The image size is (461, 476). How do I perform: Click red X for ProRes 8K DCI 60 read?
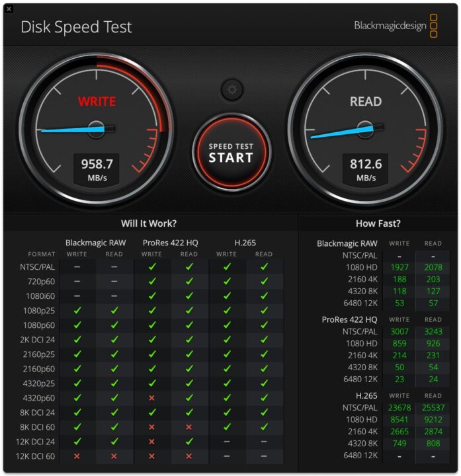click(x=189, y=427)
